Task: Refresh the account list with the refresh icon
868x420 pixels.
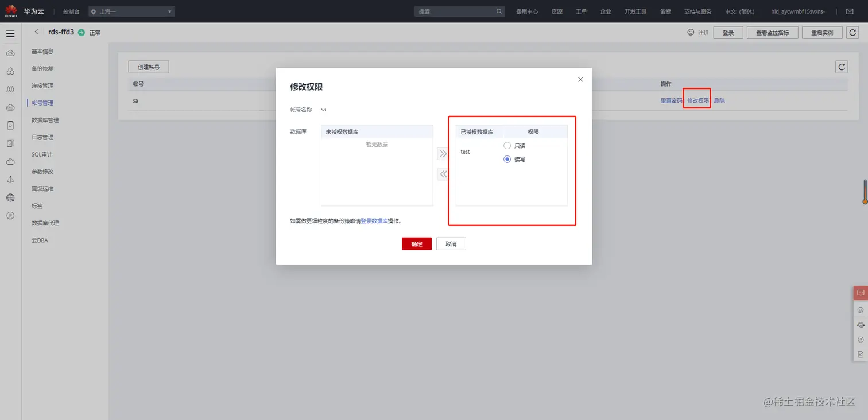Action: [842, 67]
